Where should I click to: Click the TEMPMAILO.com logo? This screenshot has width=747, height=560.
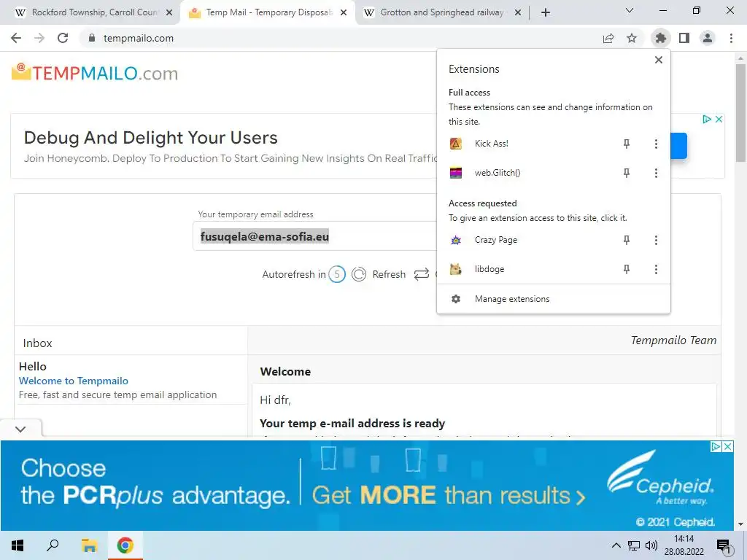point(95,73)
